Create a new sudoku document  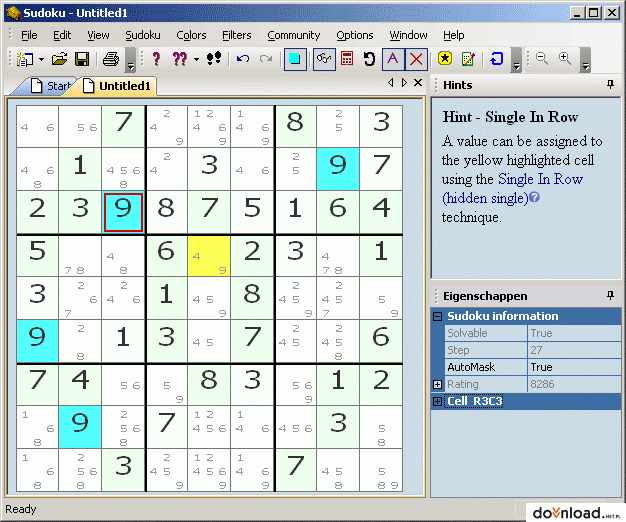(25, 59)
